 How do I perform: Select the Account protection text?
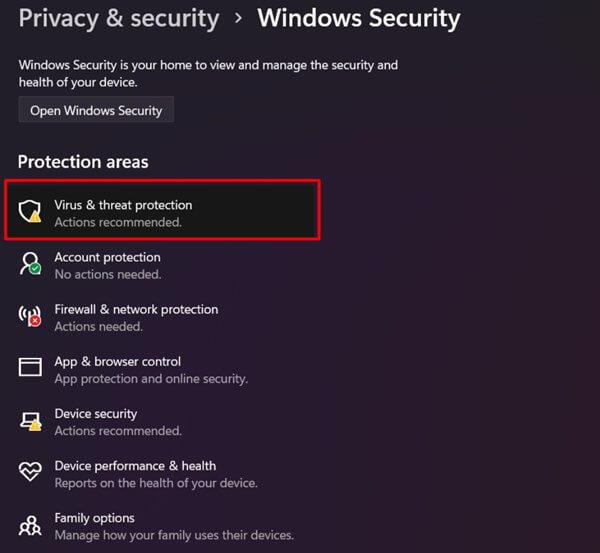[x=107, y=257]
